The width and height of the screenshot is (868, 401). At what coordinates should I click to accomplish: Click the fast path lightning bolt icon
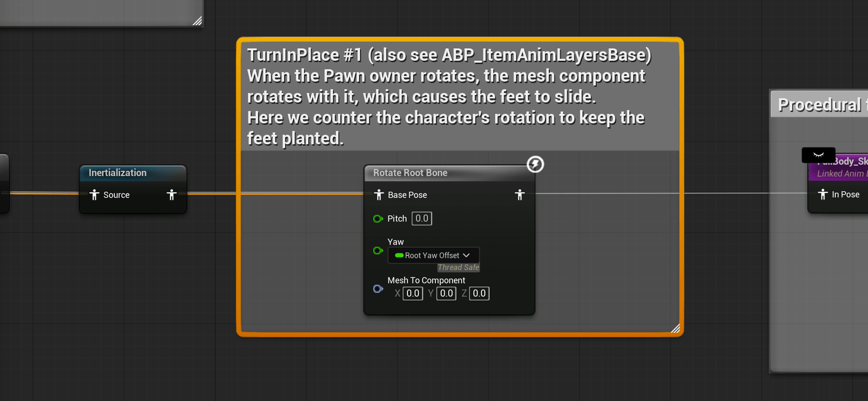pyautogui.click(x=535, y=164)
